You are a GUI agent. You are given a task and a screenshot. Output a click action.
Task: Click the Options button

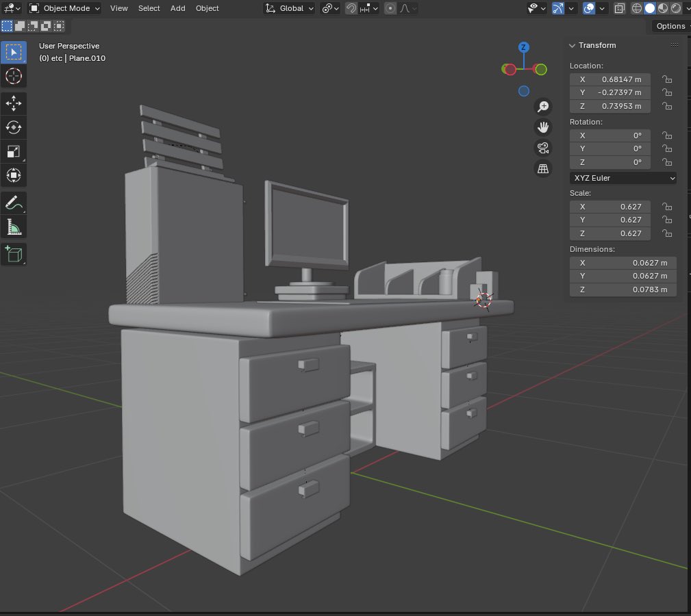tap(670, 26)
